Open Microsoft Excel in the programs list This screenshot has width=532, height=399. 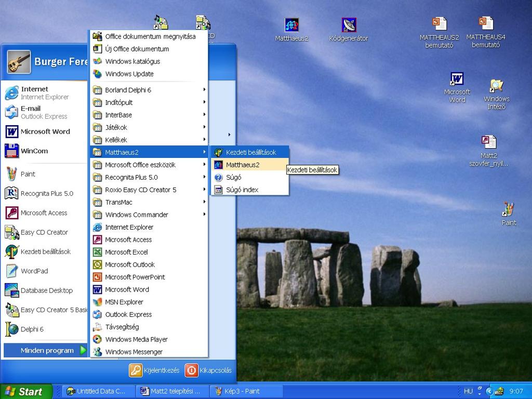[x=149, y=252]
